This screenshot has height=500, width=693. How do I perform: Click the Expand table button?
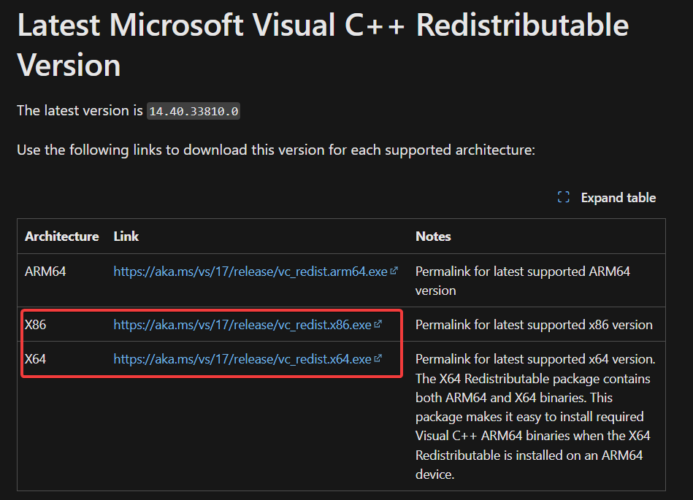coord(606,197)
